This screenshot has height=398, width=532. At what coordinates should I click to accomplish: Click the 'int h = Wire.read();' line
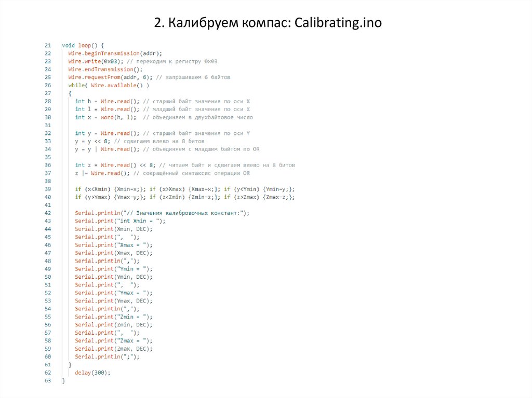coord(107,101)
